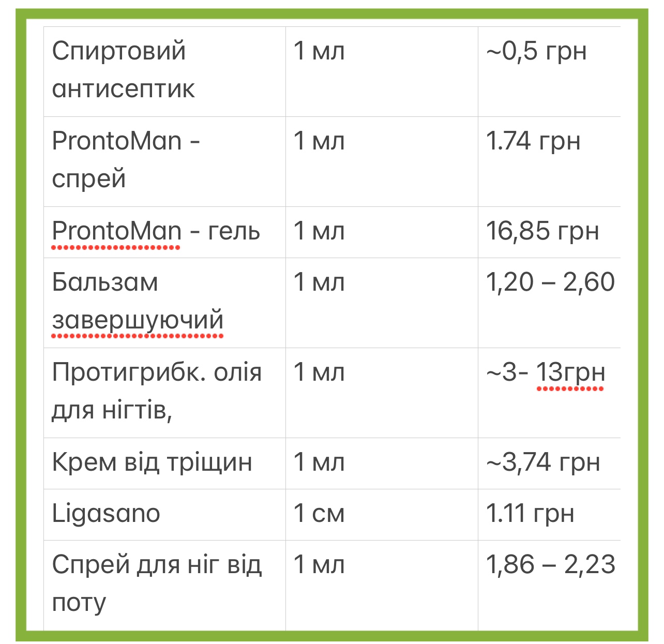Click the 'Протигрибк. олія для нігтів,' cell

164,393
